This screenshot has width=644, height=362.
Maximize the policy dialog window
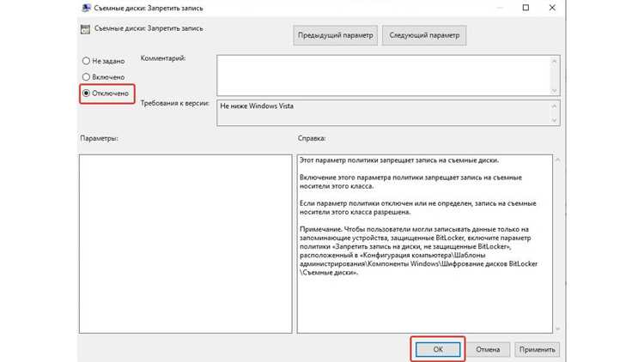[526, 8]
